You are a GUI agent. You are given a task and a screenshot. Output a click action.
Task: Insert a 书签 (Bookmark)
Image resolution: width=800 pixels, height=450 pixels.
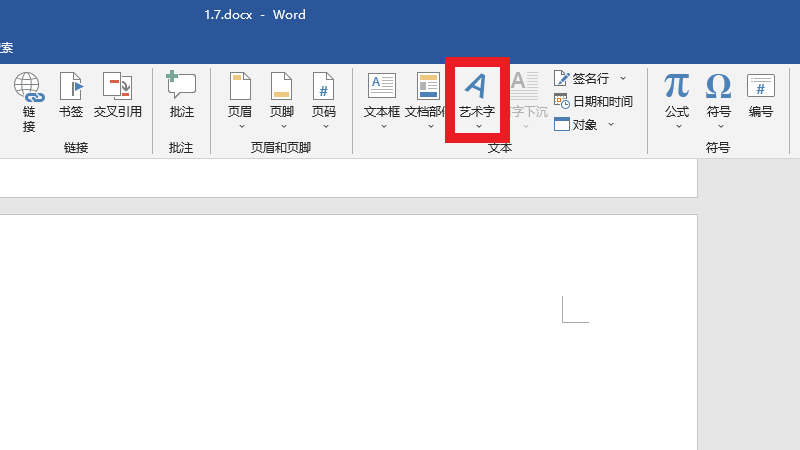(71, 88)
